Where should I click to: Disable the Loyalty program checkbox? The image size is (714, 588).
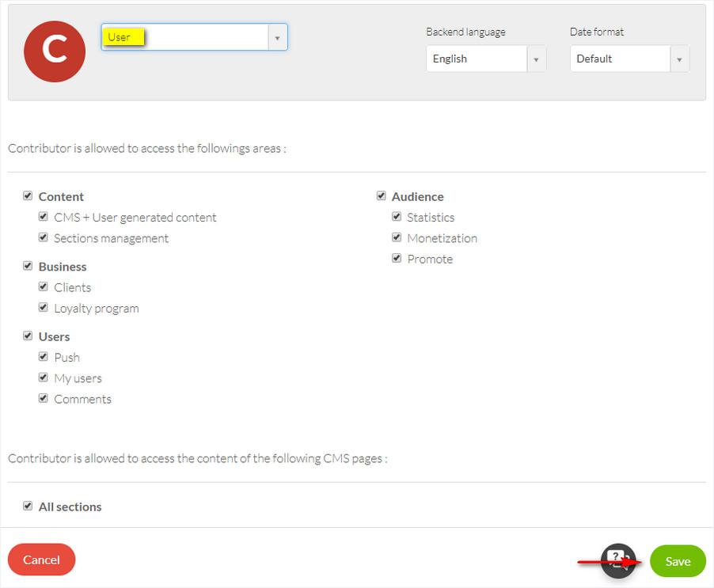tap(44, 308)
